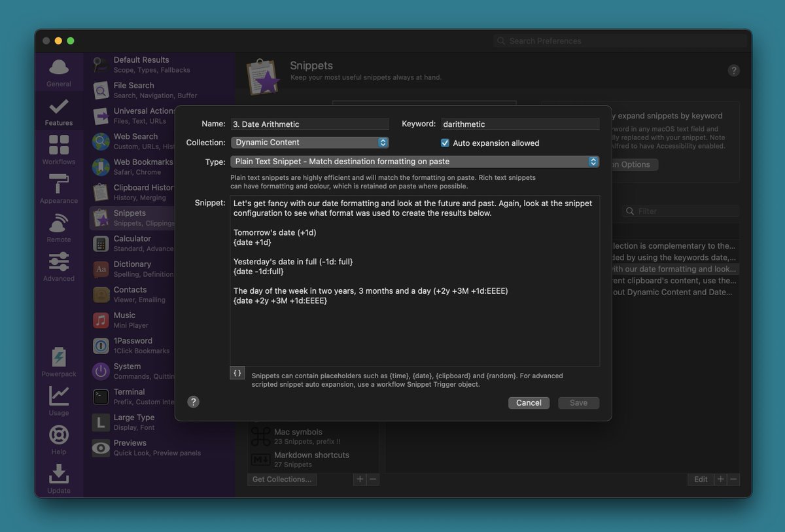This screenshot has width=785, height=532.
Task: Open the Remote tab
Action: click(x=59, y=228)
